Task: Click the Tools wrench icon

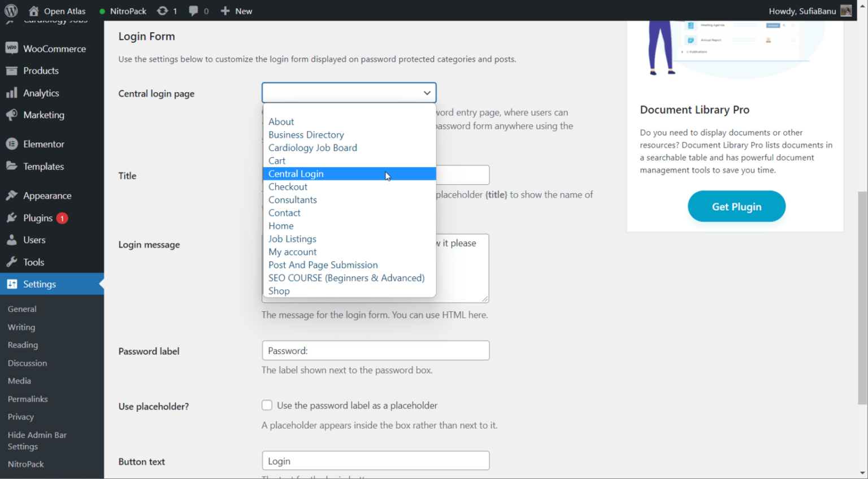Action: pyautogui.click(x=11, y=262)
